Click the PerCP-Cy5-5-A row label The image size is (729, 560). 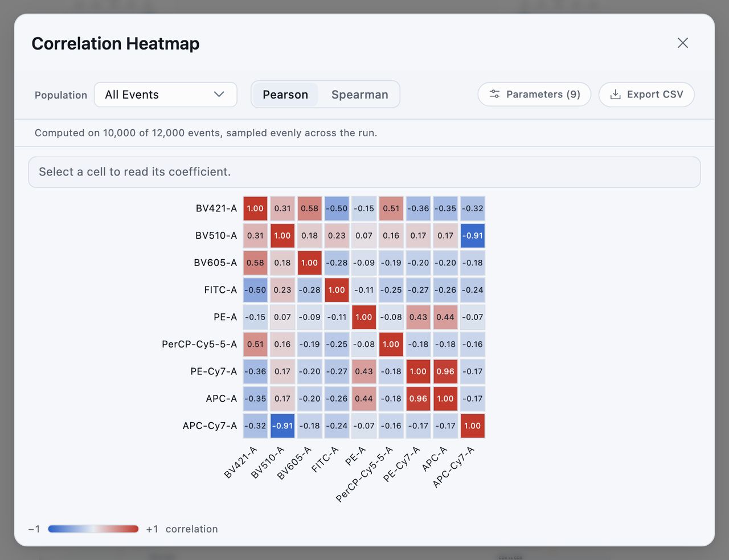coord(199,344)
